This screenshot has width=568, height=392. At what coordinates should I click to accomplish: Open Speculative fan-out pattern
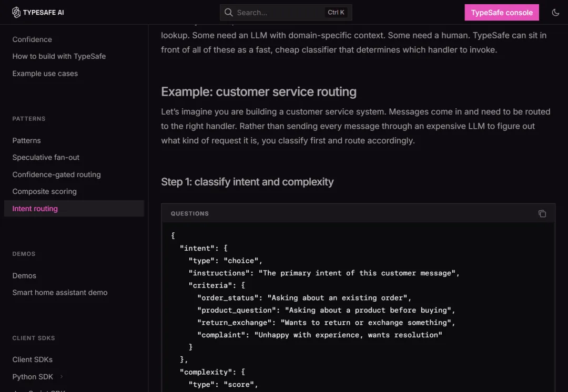(x=46, y=158)
